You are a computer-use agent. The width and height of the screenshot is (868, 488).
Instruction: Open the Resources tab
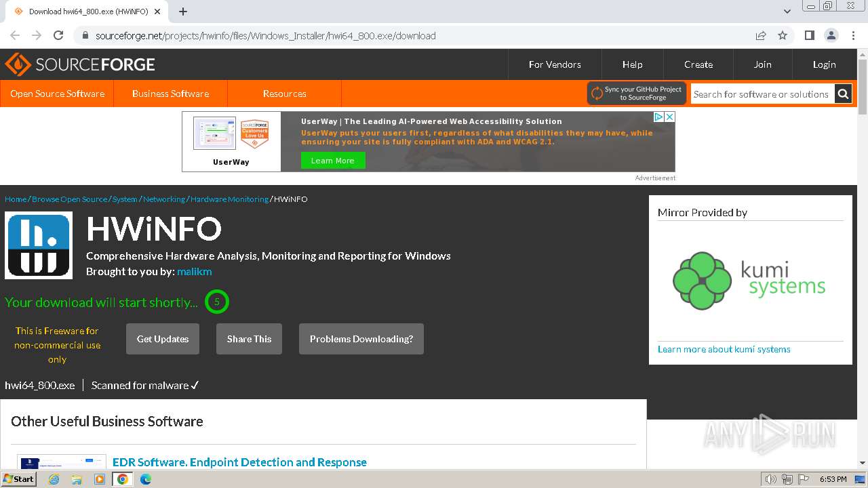tap(284, 94)
